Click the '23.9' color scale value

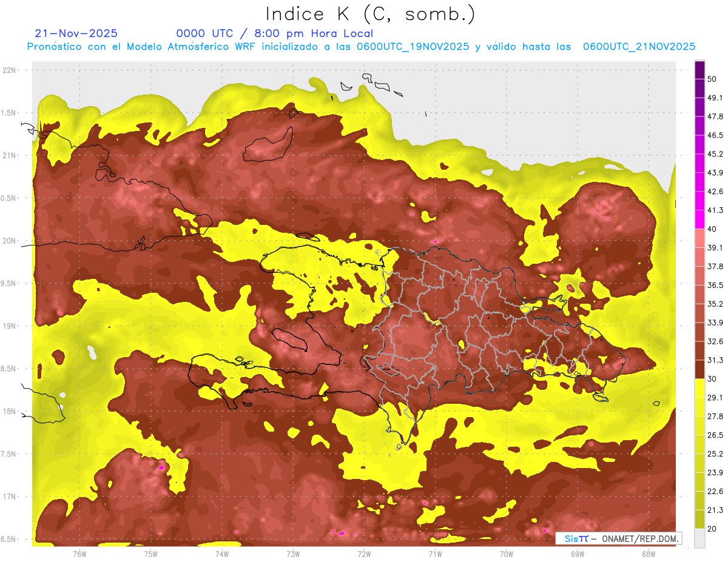point(715,472)
